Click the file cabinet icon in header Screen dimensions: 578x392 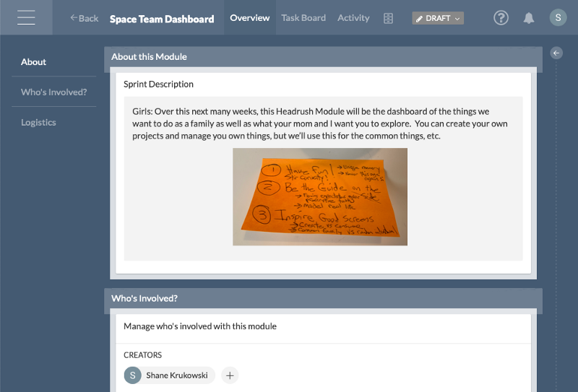click(389, 18)
